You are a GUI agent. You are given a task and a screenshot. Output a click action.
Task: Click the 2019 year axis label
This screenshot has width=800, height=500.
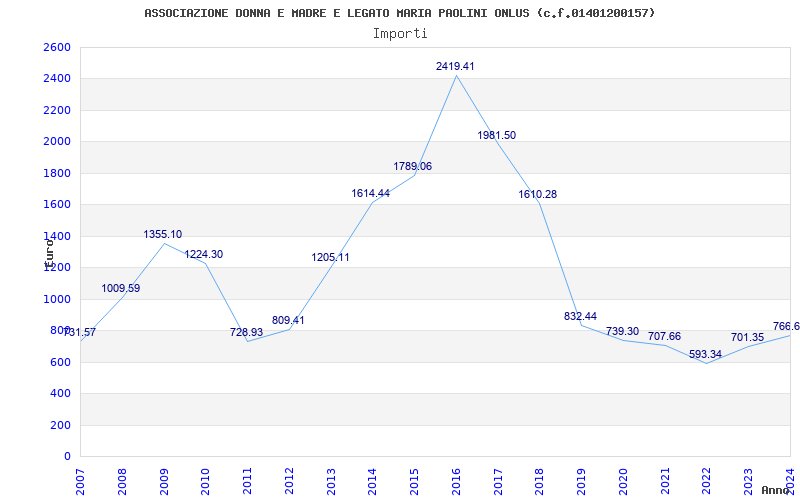point(582,482)
